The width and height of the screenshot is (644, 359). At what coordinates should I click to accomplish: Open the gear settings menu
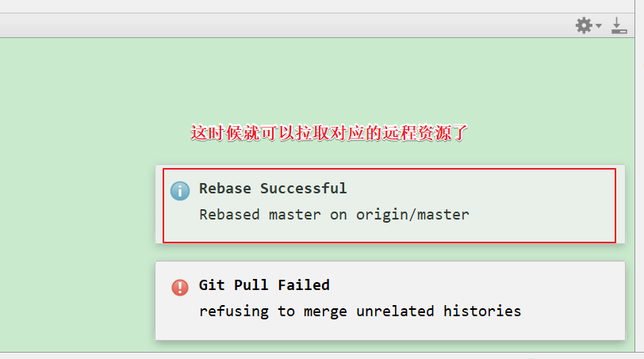click(584, 25)
